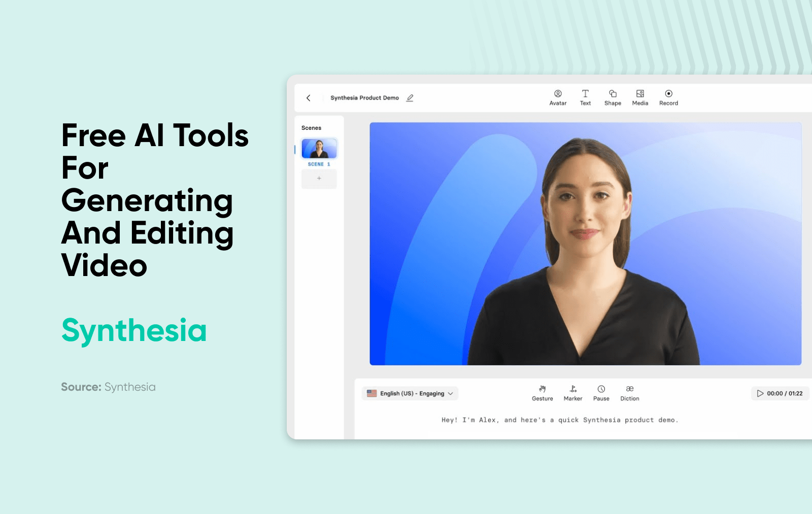
Task: Select the Scene 1 thumbnail
Action: [319, 148]
